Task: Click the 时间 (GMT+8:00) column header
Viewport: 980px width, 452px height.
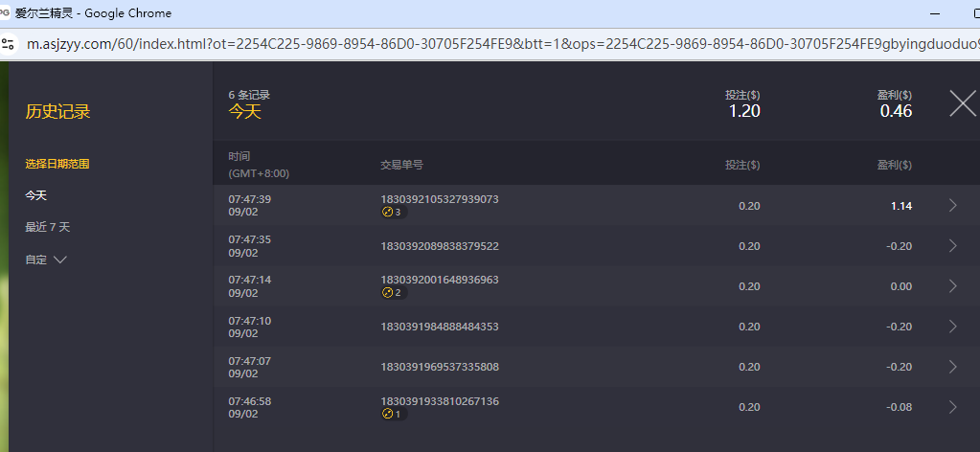Action: click(x=259, y=165)
